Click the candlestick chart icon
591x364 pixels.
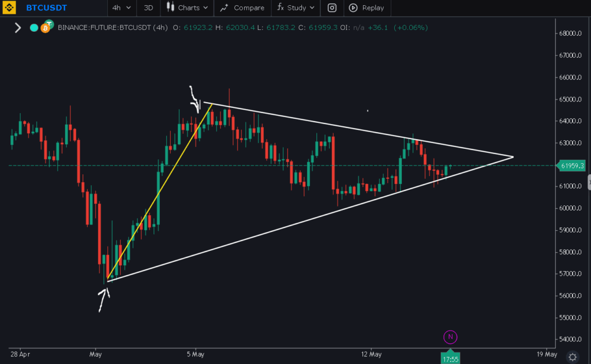pyautogui.click(x=170, y=7)
